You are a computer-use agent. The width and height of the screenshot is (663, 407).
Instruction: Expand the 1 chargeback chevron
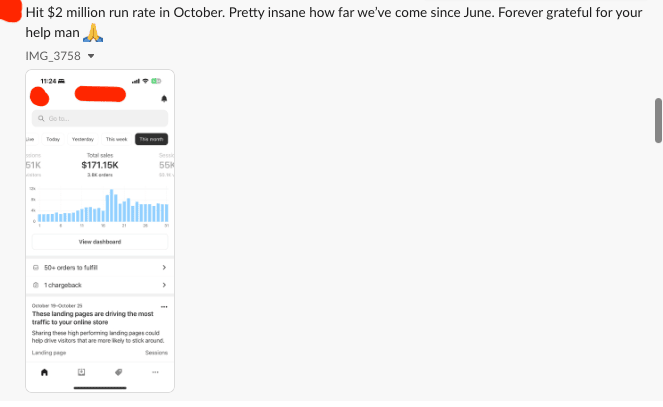pyautogui.click(x=163, y=285)
